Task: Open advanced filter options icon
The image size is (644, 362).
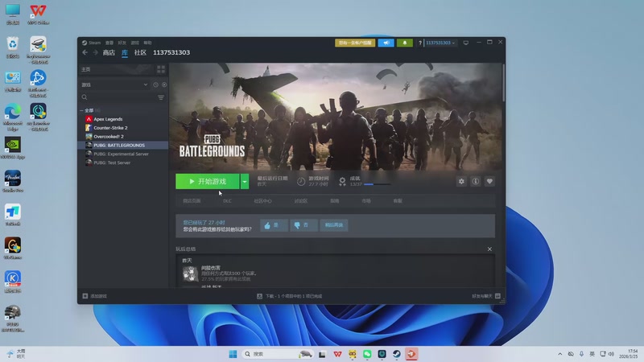Action: coord(161,97)
